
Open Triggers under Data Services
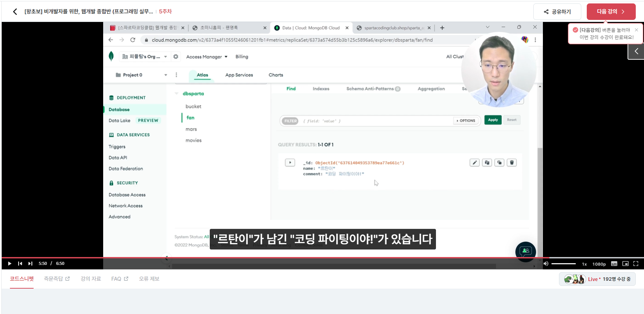(x=117, y=147)
